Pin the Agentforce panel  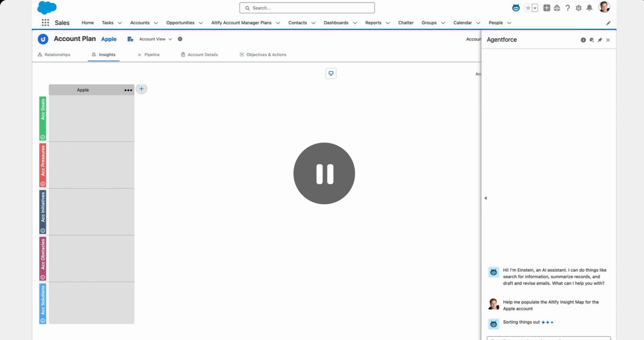click(600, 40)
